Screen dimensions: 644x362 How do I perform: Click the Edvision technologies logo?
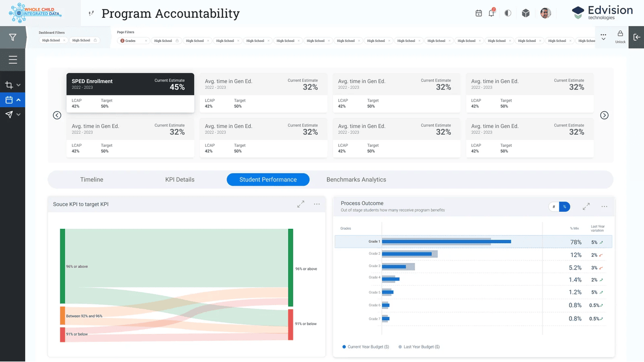coord(603,13)
